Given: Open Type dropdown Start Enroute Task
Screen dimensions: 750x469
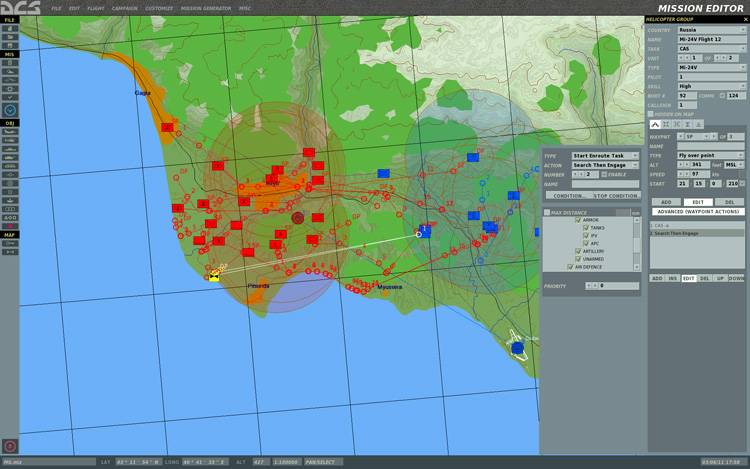Looking at the screenshot, I should coord(605,155).
